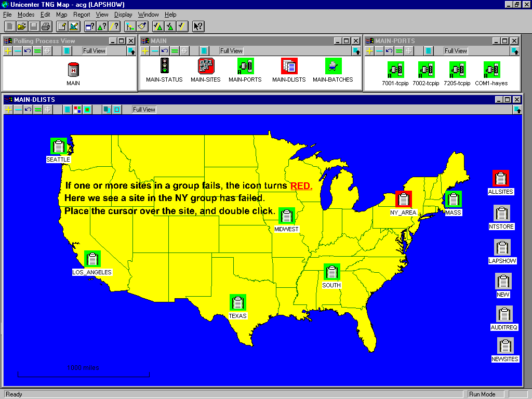Click zoom in plus in MAIN-DLISTS toolbar
The width and height of the screenshot is (532, 399).
[x=8, y=110]
